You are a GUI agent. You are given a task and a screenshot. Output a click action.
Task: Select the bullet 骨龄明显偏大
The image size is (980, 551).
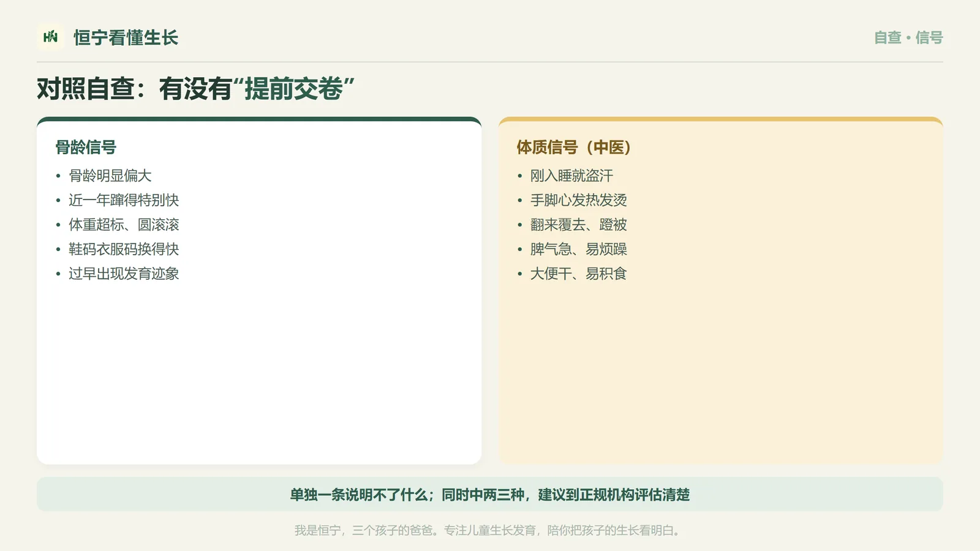(110, 176)
